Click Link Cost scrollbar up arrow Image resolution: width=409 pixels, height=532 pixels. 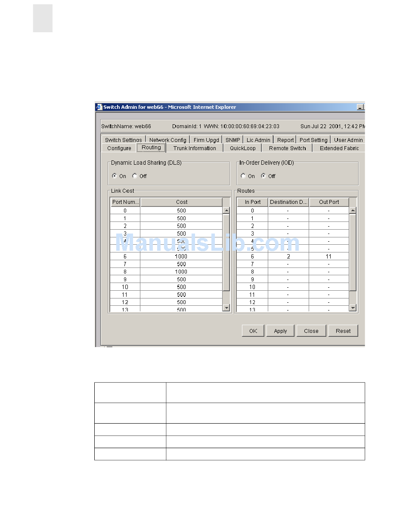click(226, 210)
